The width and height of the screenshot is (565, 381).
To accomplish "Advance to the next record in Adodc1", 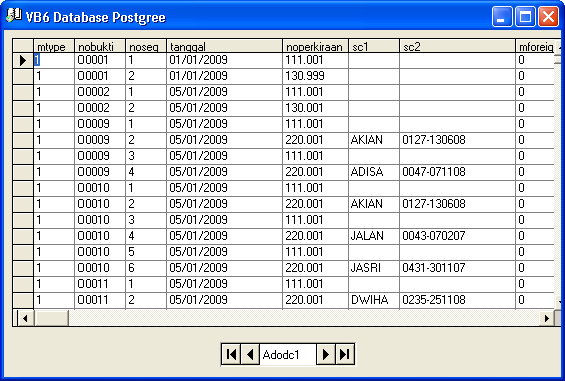I will click(x=326, y=355).
